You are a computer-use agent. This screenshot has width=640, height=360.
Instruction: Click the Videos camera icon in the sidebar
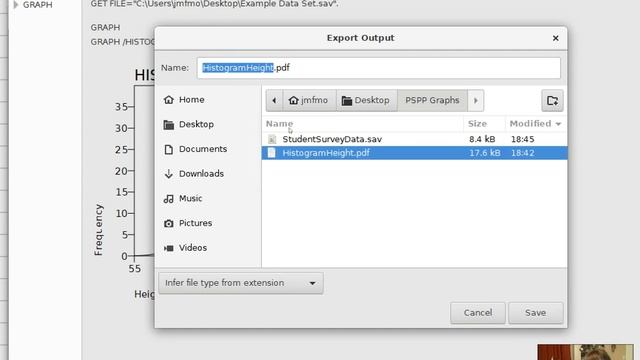tap(169, 248)
